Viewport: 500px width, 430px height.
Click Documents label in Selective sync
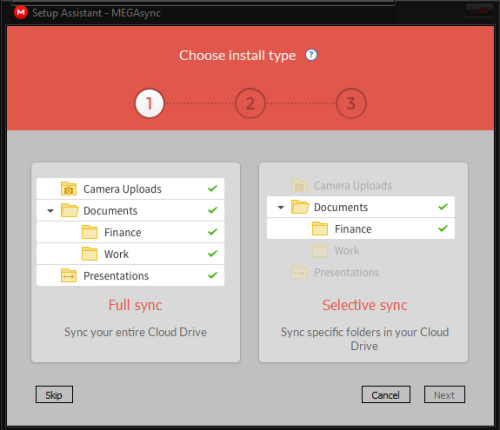tap(341, 207)
